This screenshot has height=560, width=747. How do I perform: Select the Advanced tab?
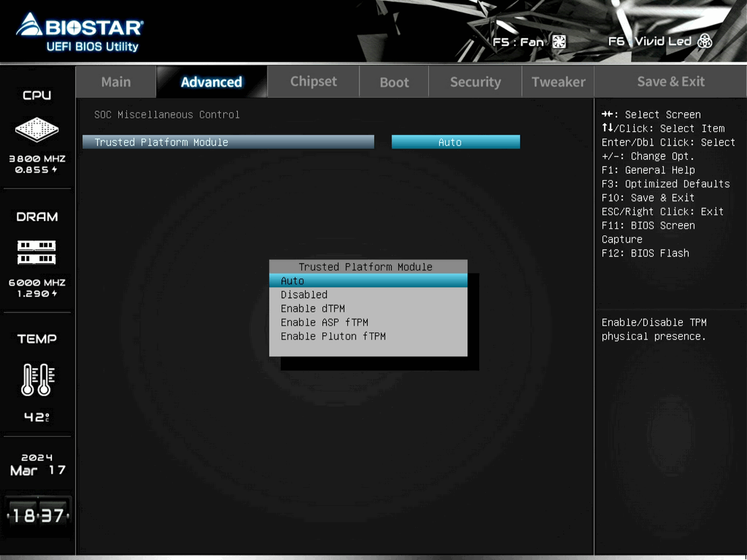pyautogui.click(x=211, y=82)
